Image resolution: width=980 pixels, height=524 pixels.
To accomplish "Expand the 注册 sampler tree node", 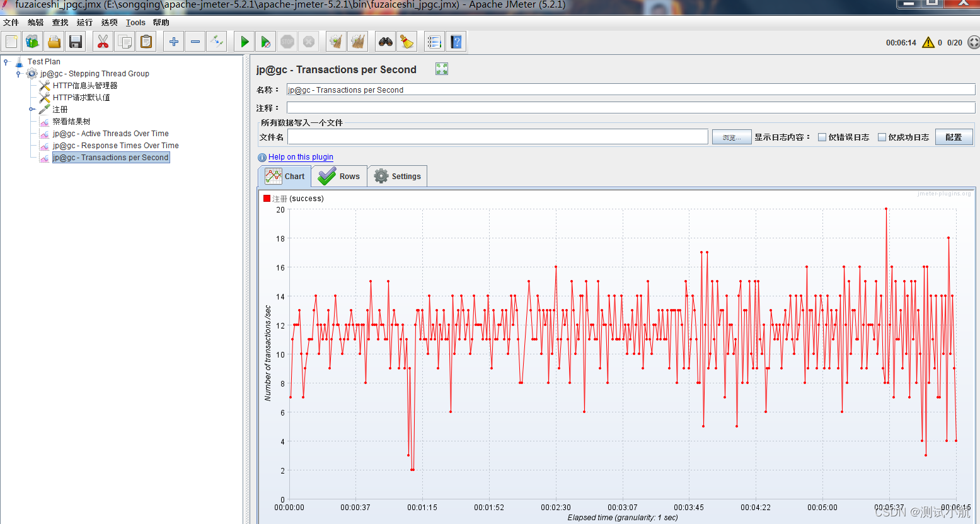I will tap(32, 110).
